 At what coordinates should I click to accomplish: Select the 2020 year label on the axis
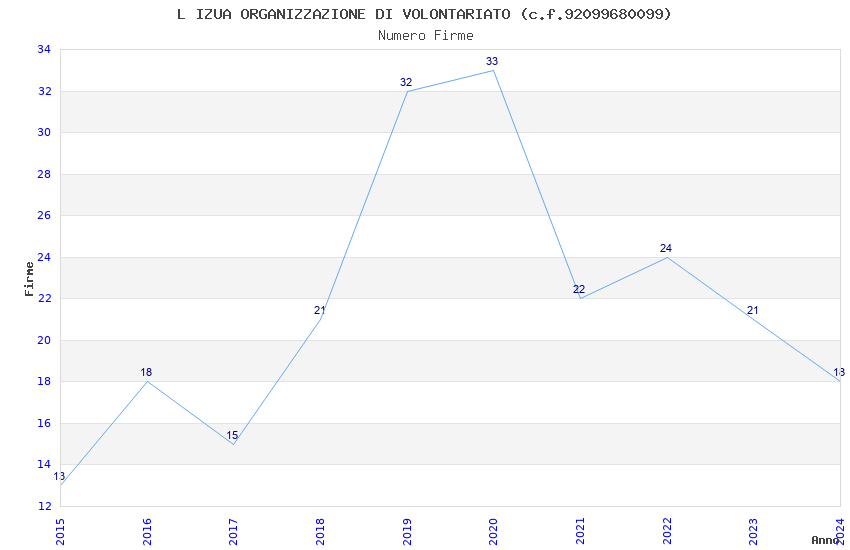493,532
